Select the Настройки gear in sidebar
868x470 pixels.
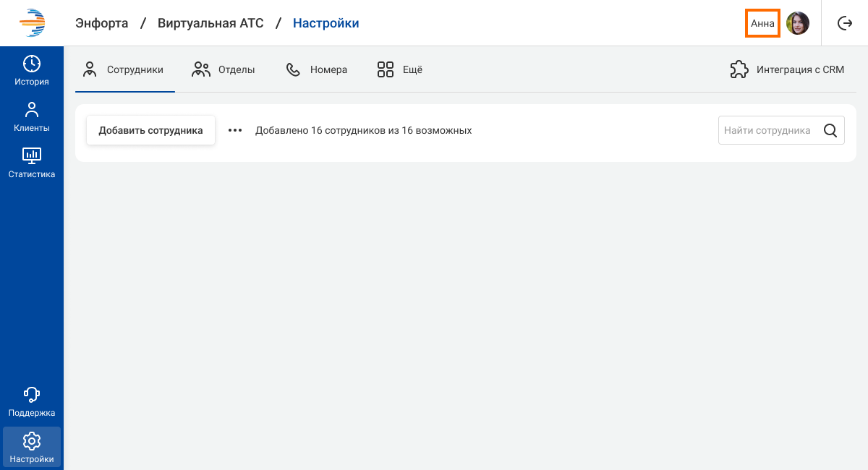(32, 448)
